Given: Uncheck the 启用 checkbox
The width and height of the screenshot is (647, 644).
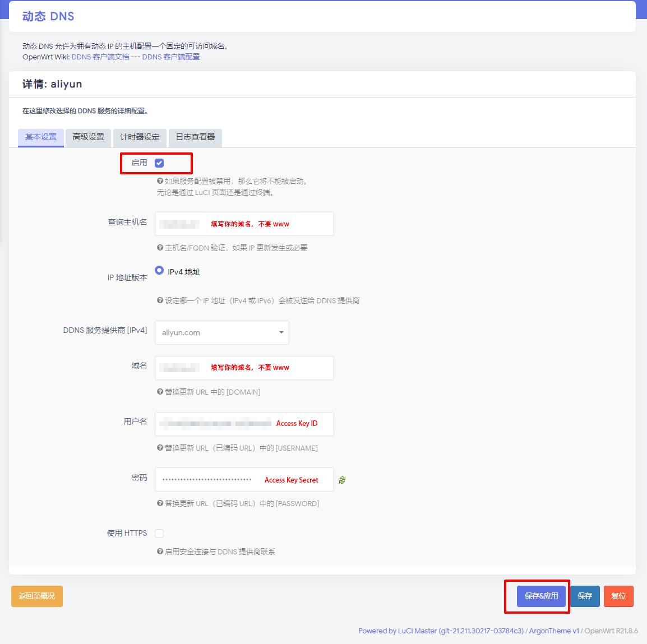Looking at the screenshot, I should [160, 162].
